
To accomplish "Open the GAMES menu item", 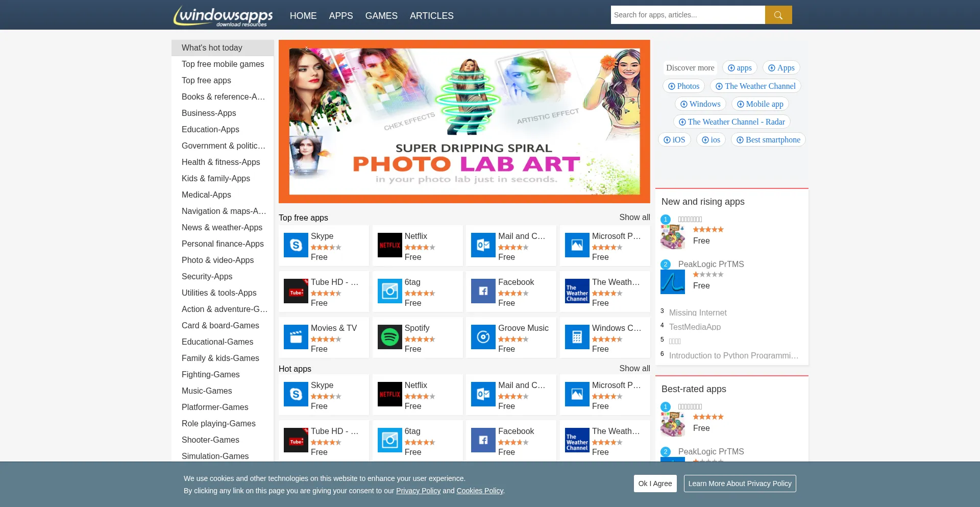I will (x=381, y=16).
